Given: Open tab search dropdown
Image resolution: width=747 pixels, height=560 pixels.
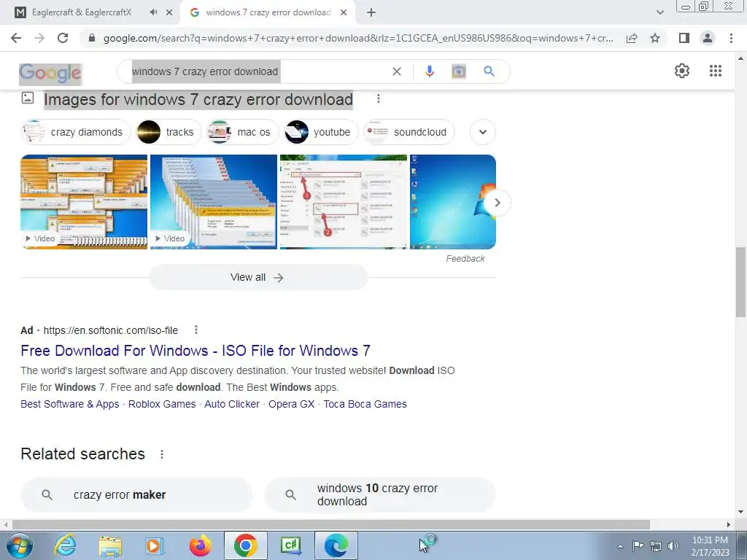Looking at the screenshot, I should coord(659,13).
